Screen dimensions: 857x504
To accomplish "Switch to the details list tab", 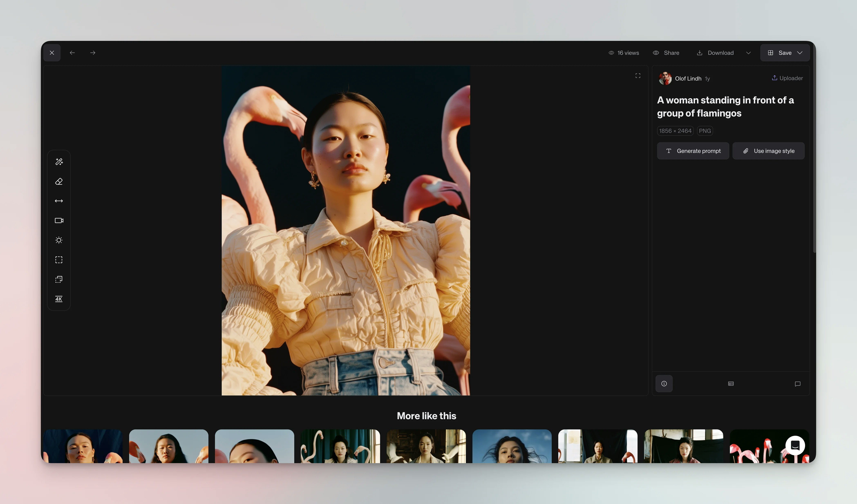I will click(x=731, y=384).
